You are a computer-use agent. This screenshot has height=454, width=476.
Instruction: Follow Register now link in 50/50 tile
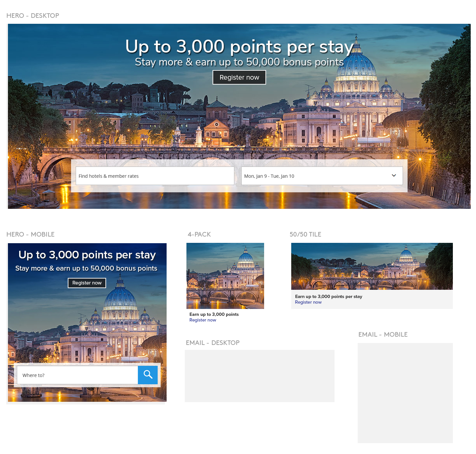(308, 302)
